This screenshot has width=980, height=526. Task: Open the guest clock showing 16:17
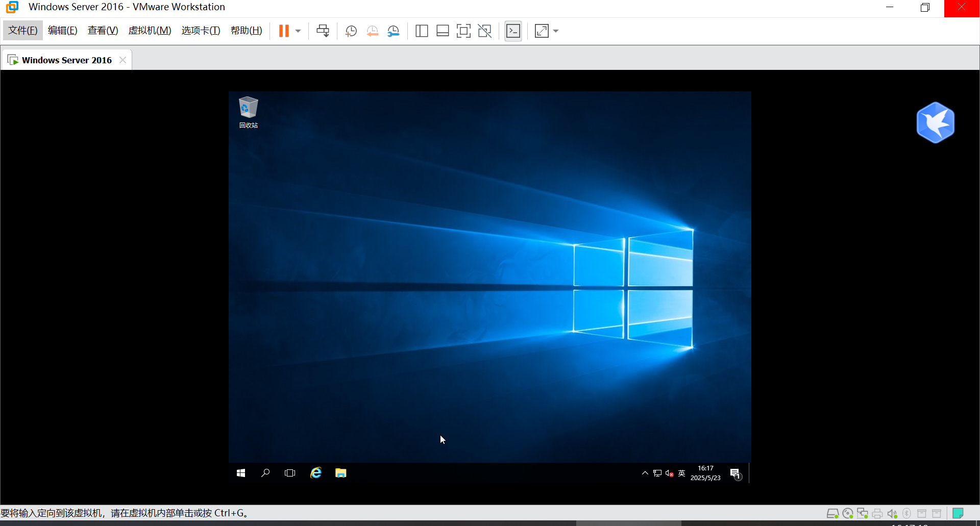pyautogui.click(x=705, y=473)
